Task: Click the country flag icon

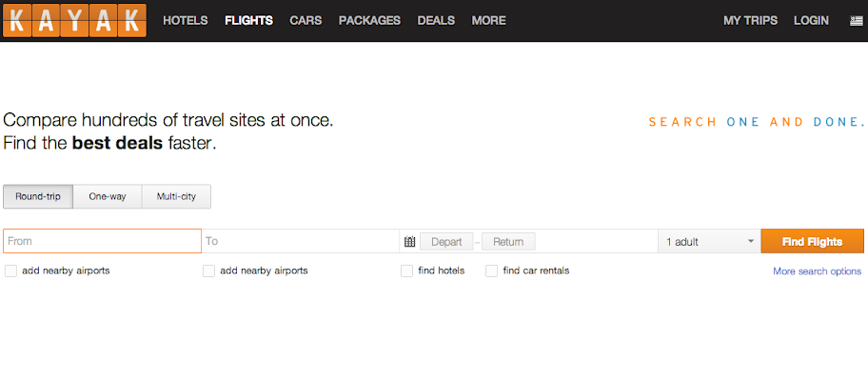Action: (857, 21)
